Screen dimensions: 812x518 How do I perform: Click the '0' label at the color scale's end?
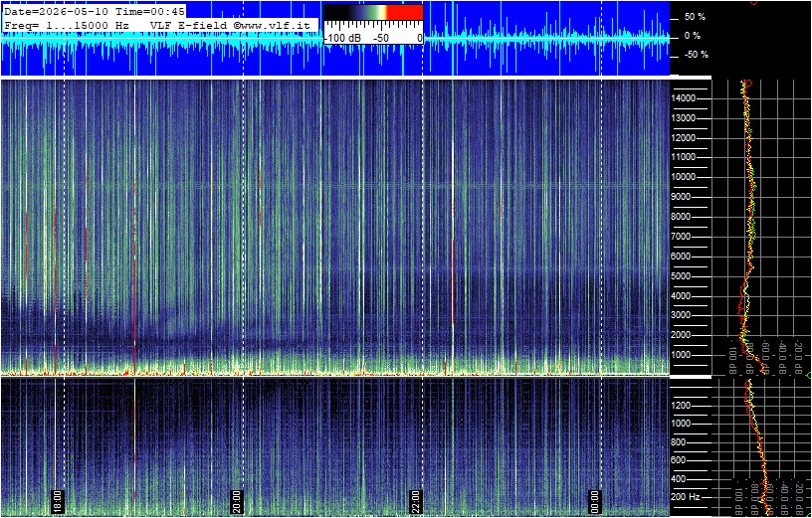point(420,39)
